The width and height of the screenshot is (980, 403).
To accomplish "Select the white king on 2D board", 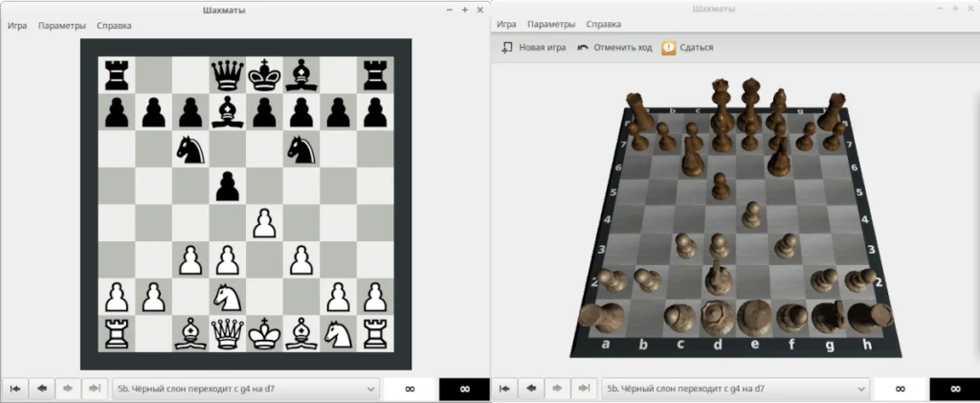I will click(x=265, y=334).
